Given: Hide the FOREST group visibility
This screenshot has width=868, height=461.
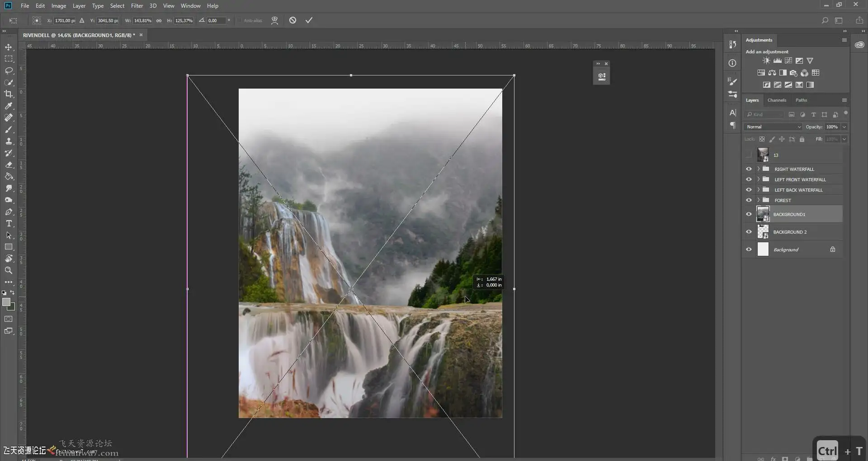Looking at the screenshot, I should click(x=749, y=200).
